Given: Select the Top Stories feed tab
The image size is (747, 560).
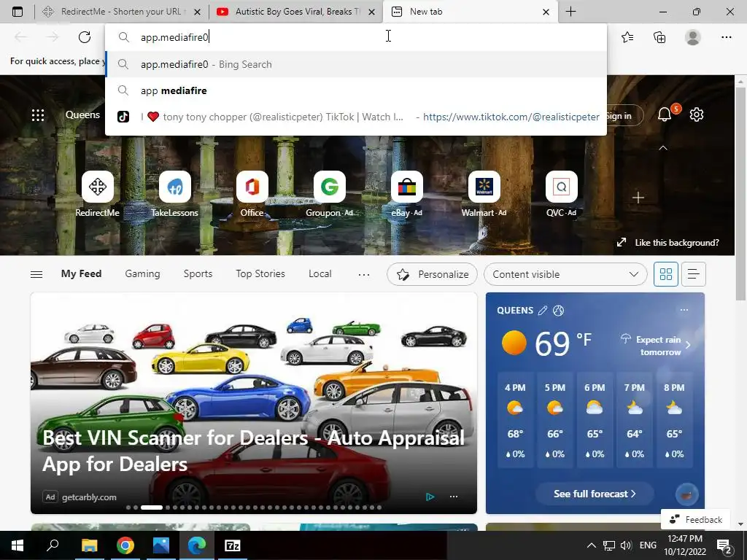Looking at the screenshot, I should [260, 274].
